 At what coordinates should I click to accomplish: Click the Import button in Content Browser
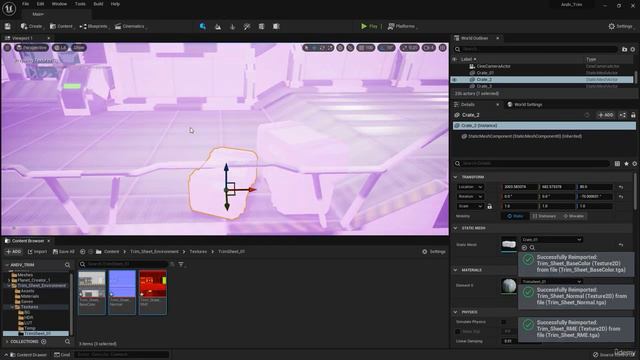tap(37, 252)
